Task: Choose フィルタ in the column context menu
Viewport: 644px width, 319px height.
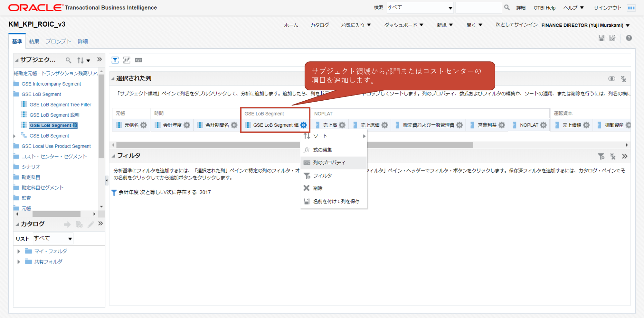Action: coord(334,176)
